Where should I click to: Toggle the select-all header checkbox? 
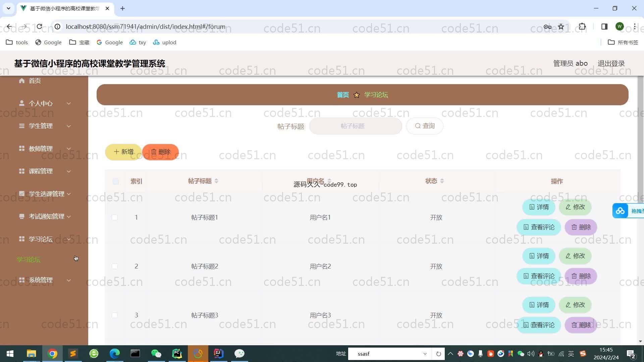115,181
